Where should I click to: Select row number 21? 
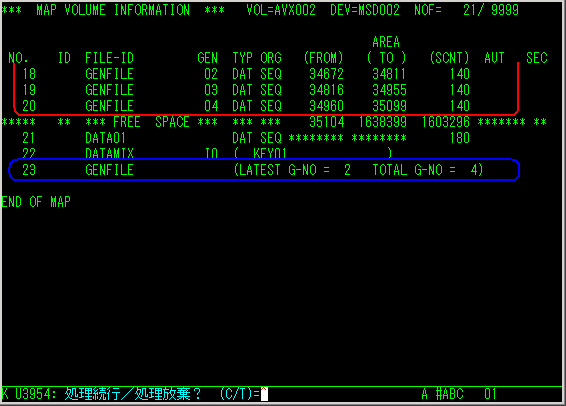tap(29, 138)
